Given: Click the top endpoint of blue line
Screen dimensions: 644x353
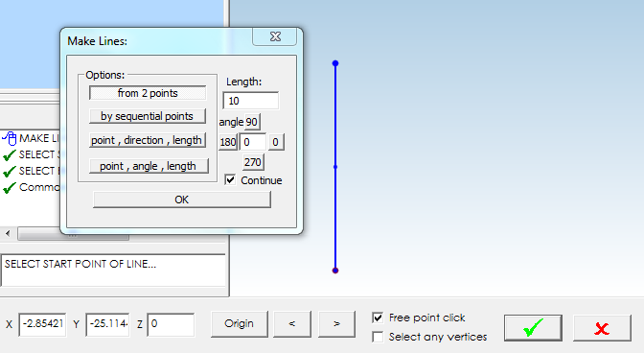Looking at the screenshot, I should click(x=335, y=63).
